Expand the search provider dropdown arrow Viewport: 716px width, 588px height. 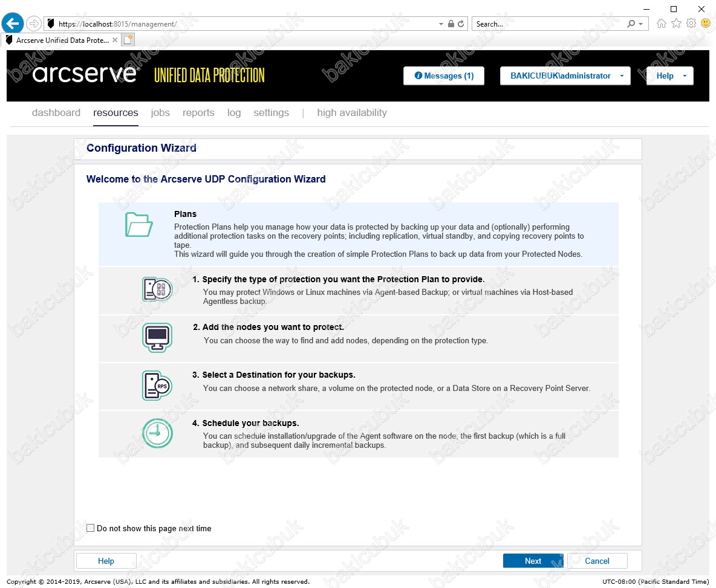click(640, 24)
